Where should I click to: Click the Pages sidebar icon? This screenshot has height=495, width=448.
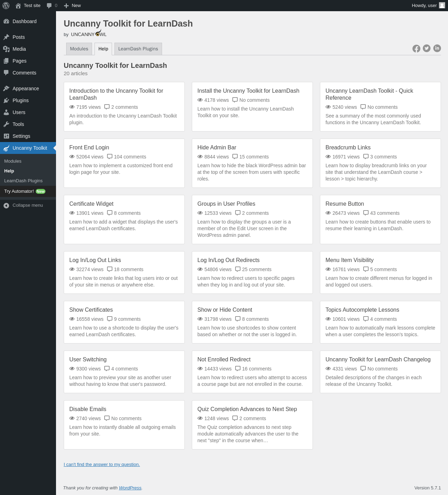(6, 61)
